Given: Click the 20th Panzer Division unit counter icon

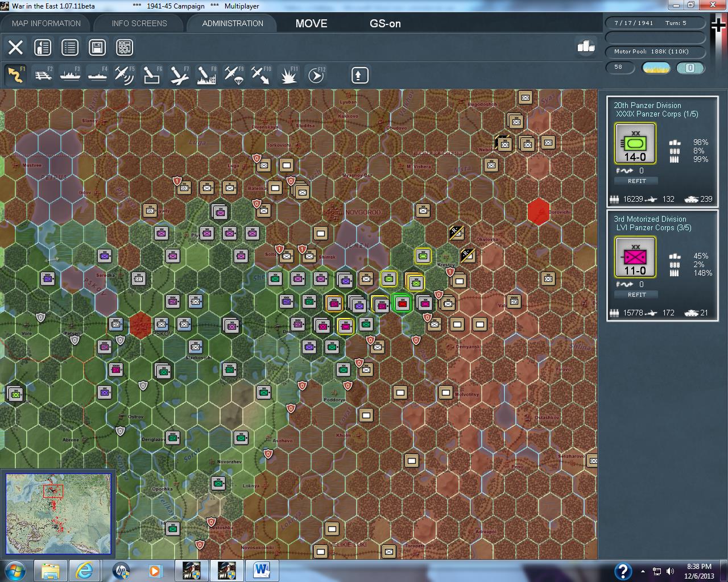Looking at the screenshot, I should pyautogui.click(x=635, y=143).
